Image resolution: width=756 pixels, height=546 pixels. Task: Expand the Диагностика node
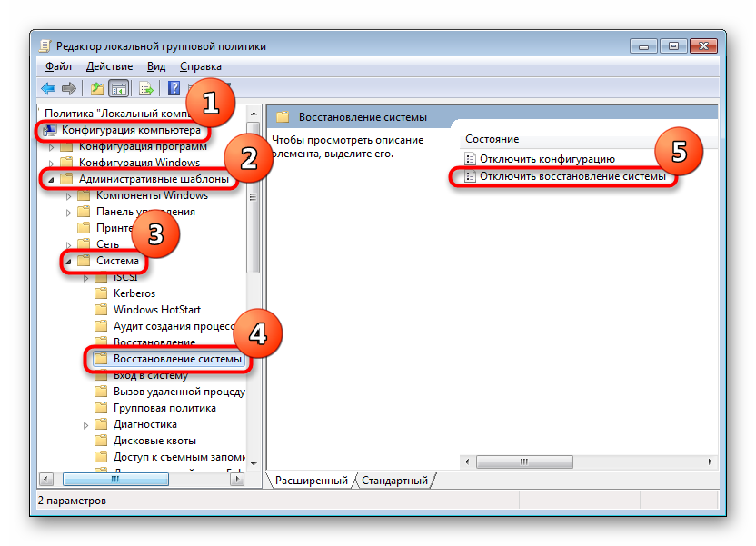[x=85, y=425]
